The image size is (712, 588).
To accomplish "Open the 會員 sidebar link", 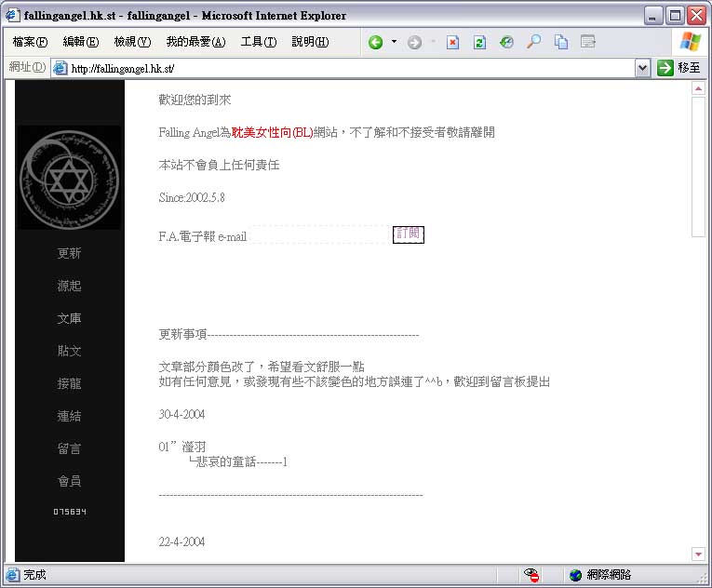I will pos(69,481).
